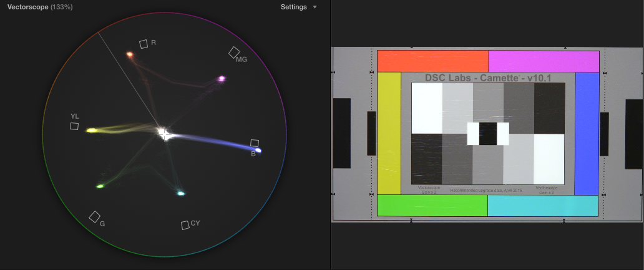Click the top-left white grayscale patch

427,107
